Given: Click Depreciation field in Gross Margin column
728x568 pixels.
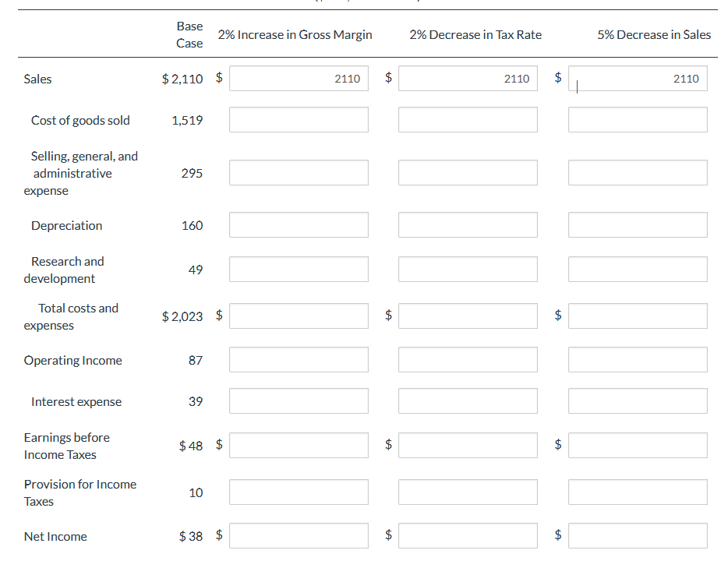Looking at the screenshot, I should point(299,225).
